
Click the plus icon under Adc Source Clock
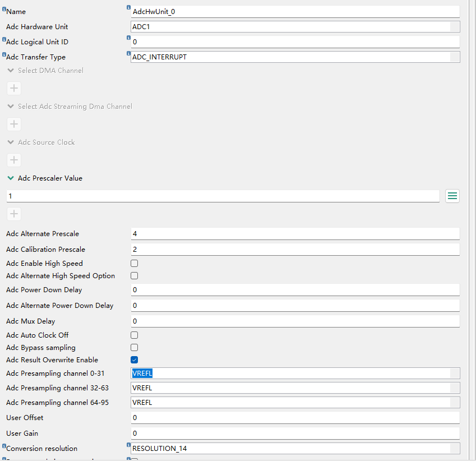[x=14, y=160]
